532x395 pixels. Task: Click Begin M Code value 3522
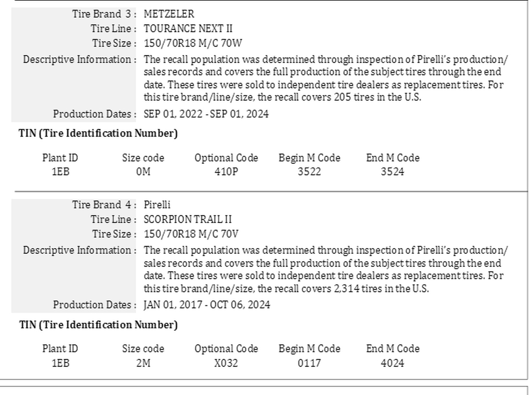[309, 172]
